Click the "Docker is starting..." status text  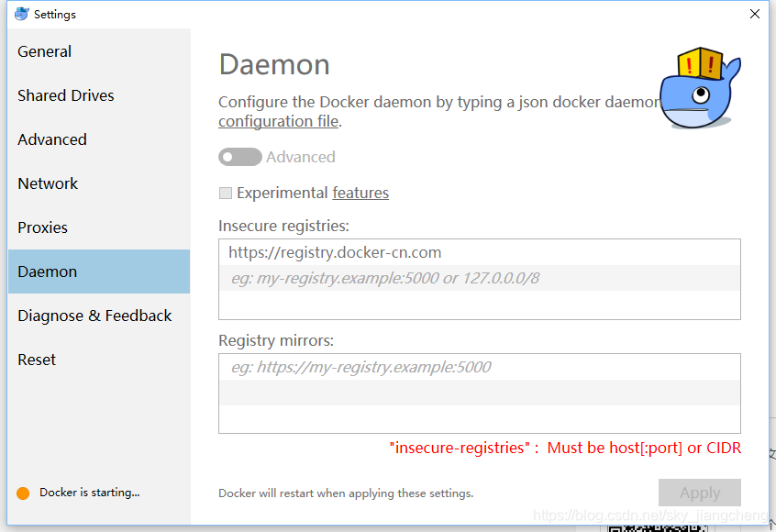(90, 493)
